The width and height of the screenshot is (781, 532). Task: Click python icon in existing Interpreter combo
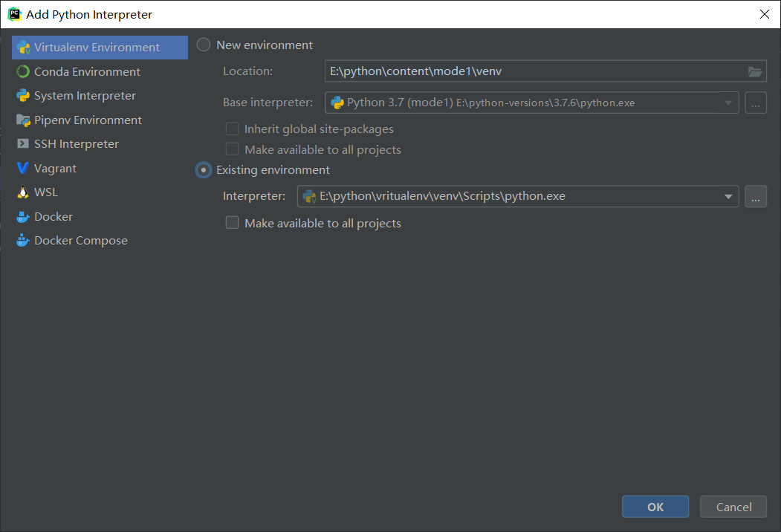309,196
